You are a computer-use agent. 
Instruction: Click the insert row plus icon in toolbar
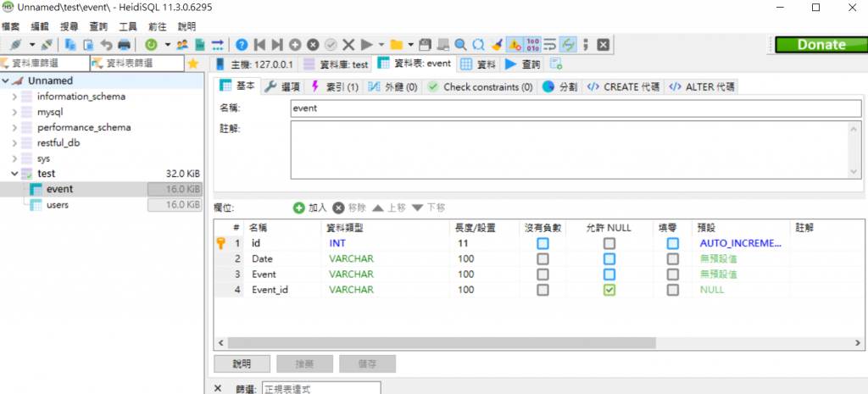pos(295,44)
